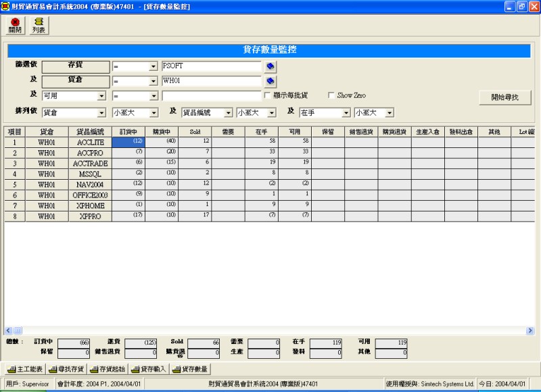
Task: Select the OFFICE2003 product code cell
Action: click(90, 195)
